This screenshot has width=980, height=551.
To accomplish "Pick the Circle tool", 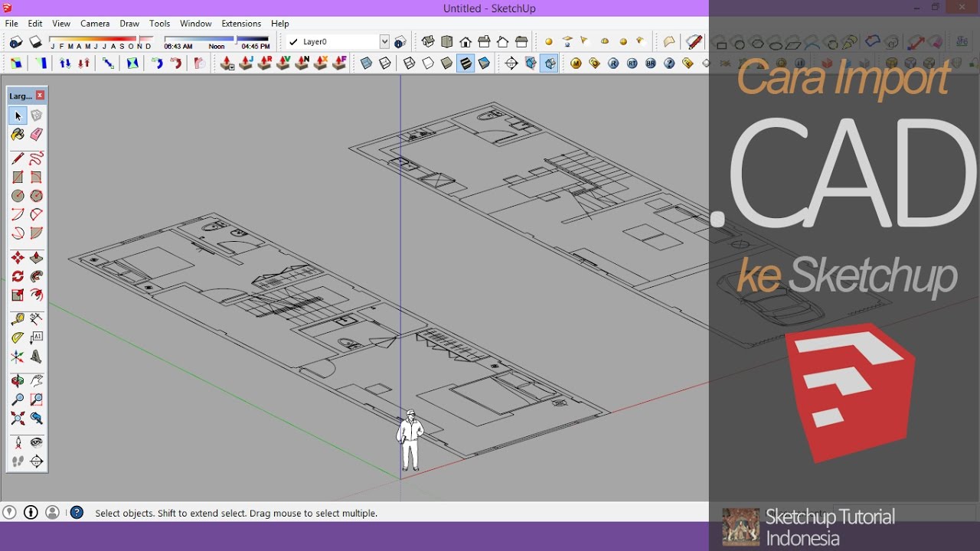I will 18,196.
